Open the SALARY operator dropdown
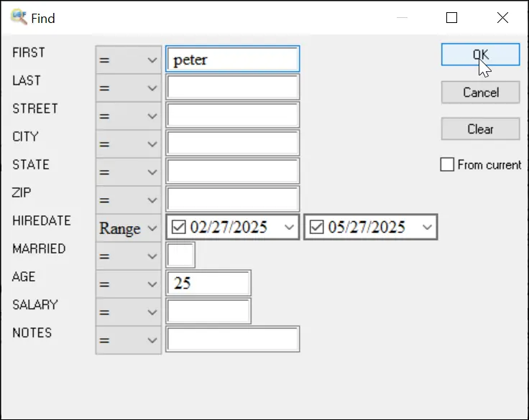 [x=129, y=312]
